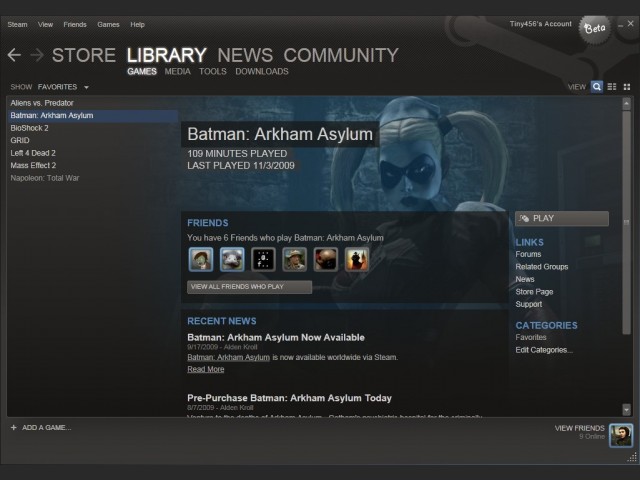Open the Related Groups link
Image resolution: width=640 pixels, height=480 pixels.
click(x=542, y=267)
